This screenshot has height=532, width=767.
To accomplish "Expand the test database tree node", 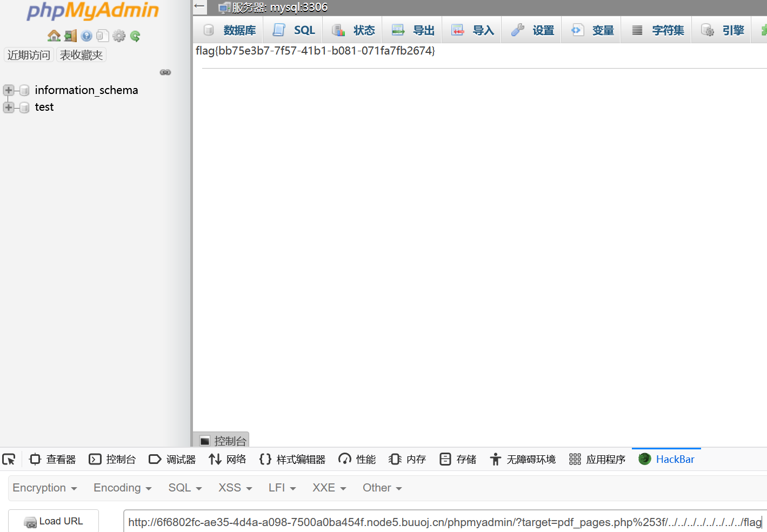I will click(x=8, y=107).
